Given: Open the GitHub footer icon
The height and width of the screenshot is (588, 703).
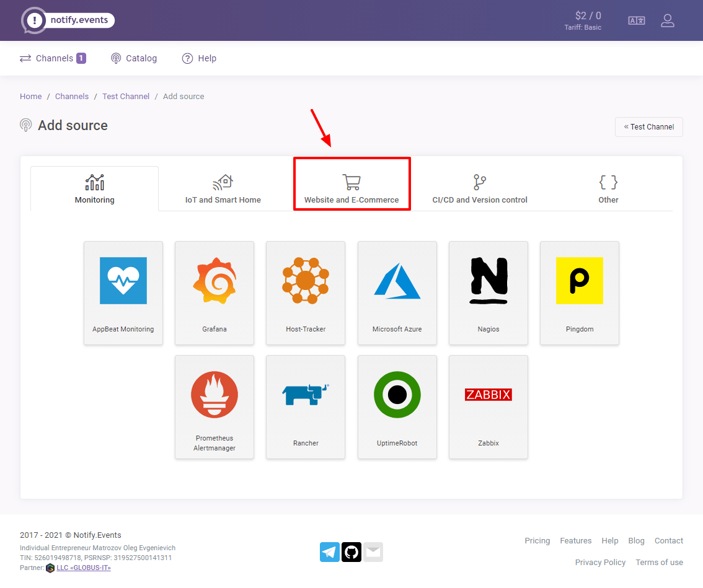Looking at the screenshot, I should coord(351,551).
